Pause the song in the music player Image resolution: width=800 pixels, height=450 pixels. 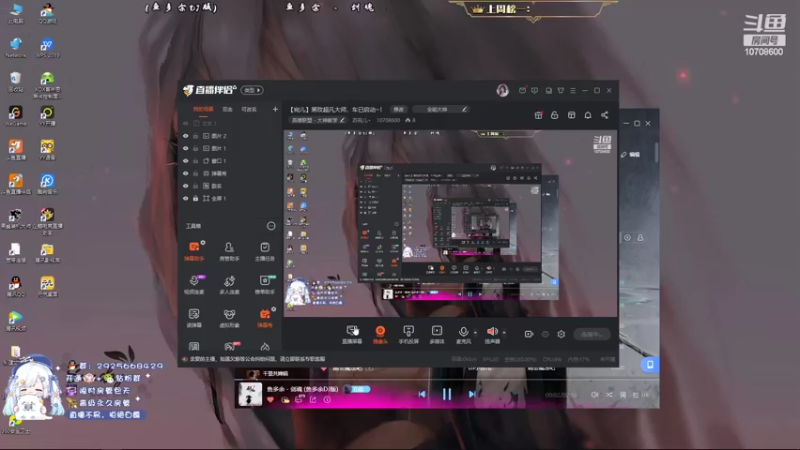tap(447, 394)
